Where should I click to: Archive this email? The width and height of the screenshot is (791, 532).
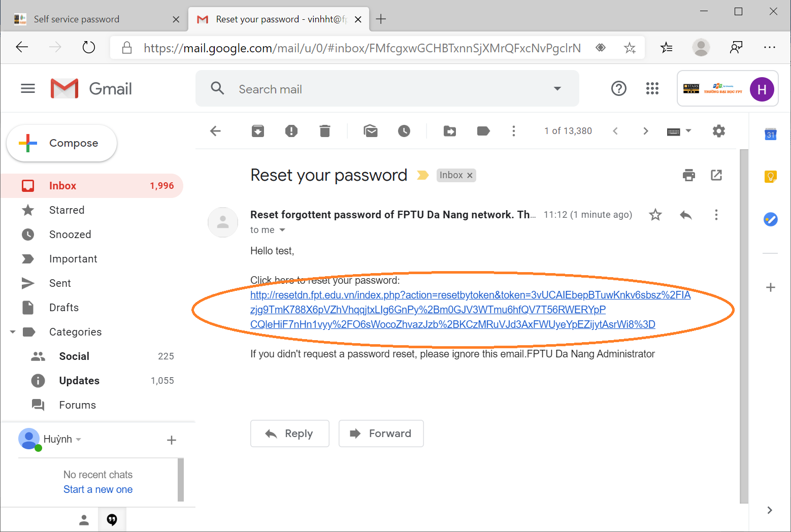[x=258, y=131]
